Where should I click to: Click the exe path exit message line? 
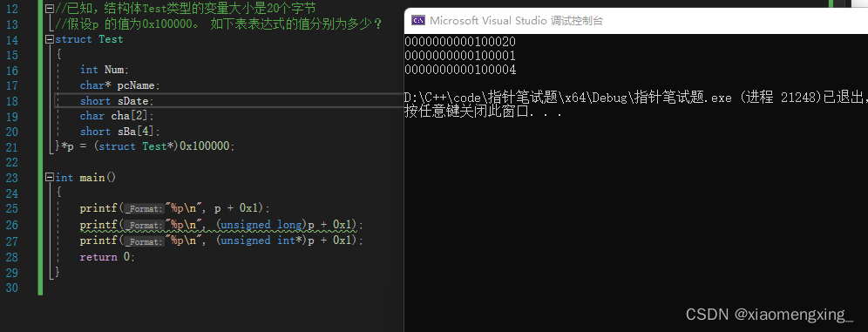click(636, 98)
